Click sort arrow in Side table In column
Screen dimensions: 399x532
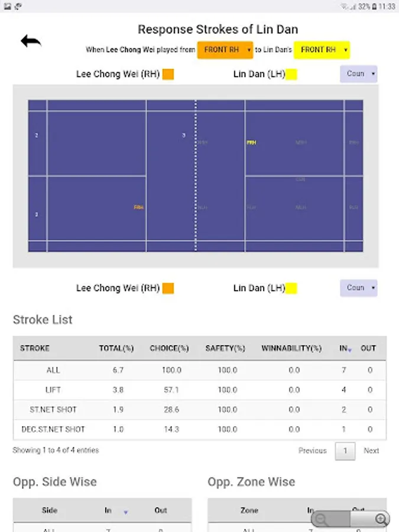(x=125, y=512)
